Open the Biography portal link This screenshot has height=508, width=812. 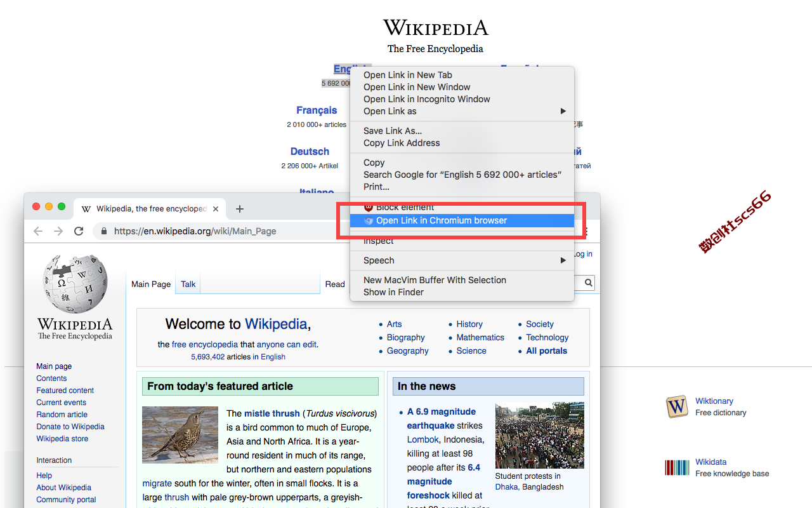tap(406, 338)
